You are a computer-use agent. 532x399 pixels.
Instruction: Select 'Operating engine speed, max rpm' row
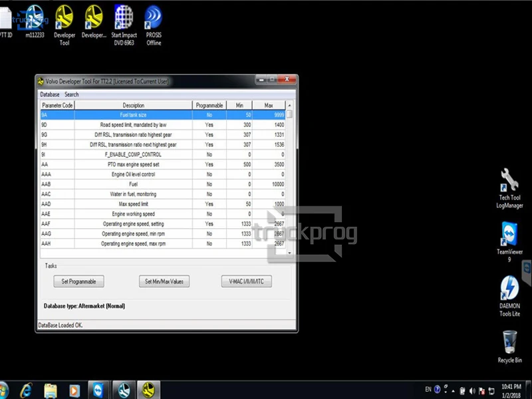(x=163, y=243)
